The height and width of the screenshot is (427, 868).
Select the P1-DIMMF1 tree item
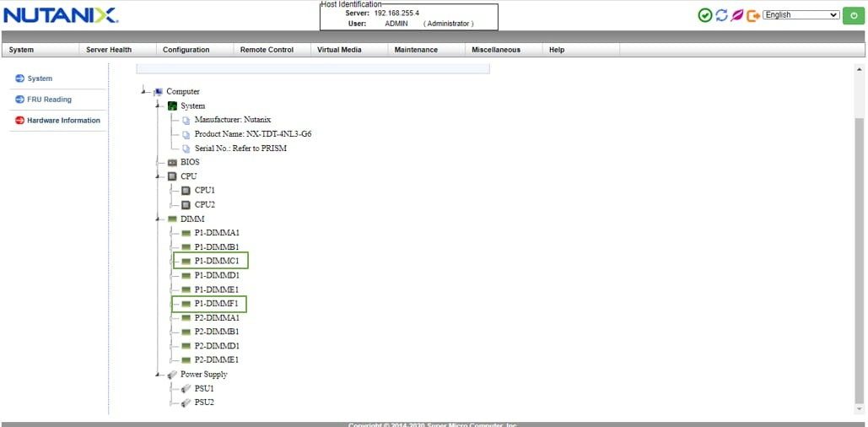(x=217, y=304)
